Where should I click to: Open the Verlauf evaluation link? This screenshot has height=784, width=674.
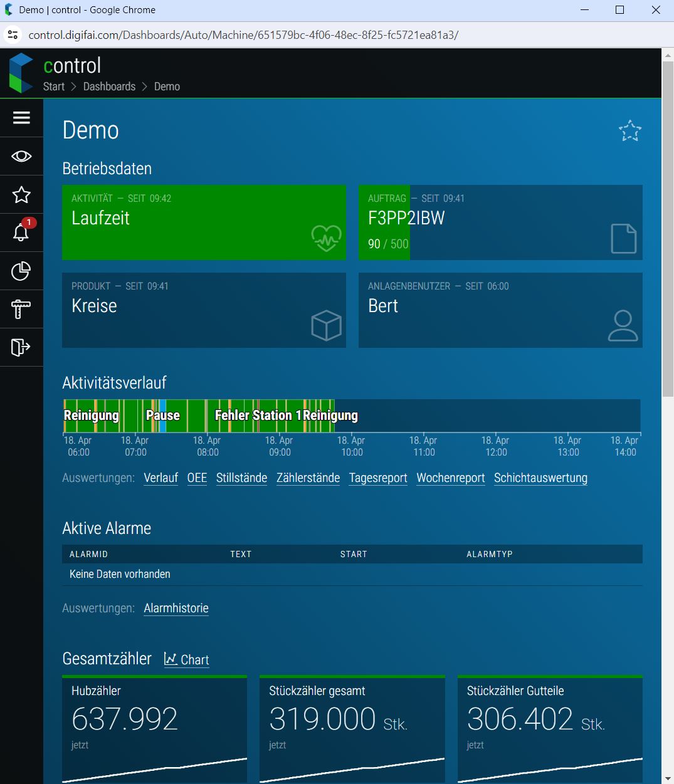161,478
